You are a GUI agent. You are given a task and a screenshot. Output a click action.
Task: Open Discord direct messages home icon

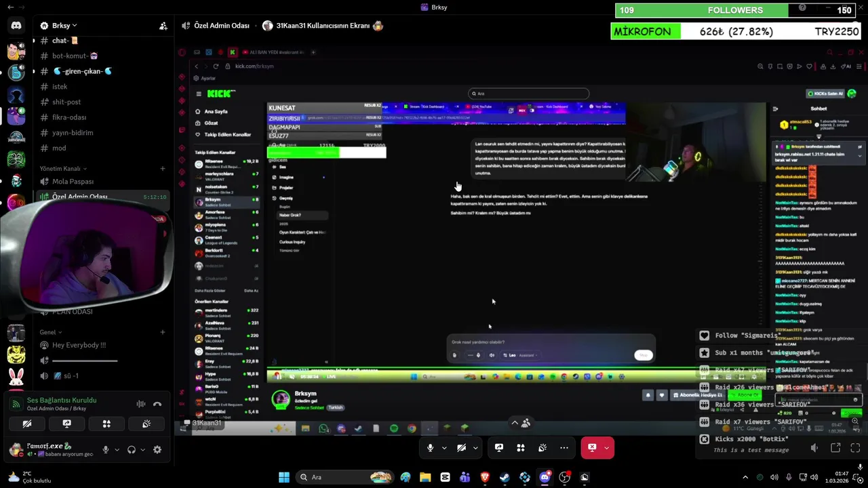pyautogui.click(x=16, y=26)
